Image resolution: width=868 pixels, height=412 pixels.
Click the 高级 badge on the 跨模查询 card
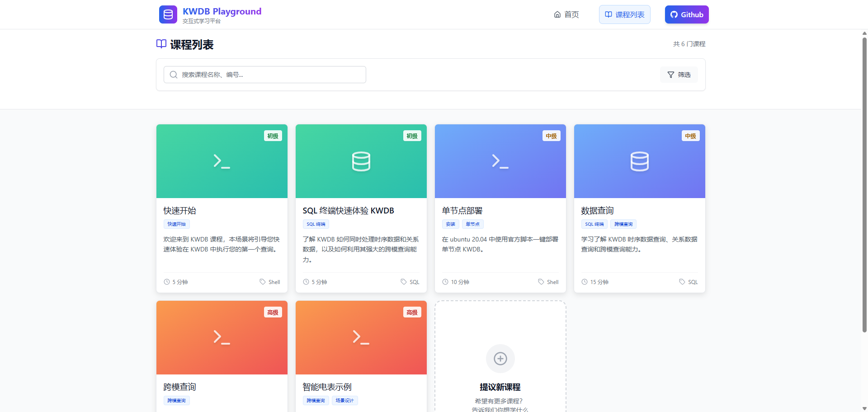pyautogui.click(x=273, y=313)
